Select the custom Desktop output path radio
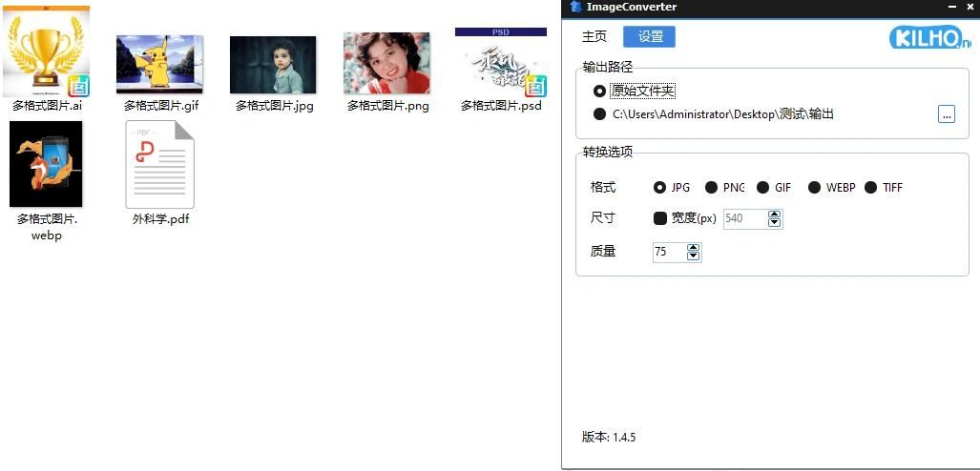Viewport: 980px width, 471px height. 599,114
